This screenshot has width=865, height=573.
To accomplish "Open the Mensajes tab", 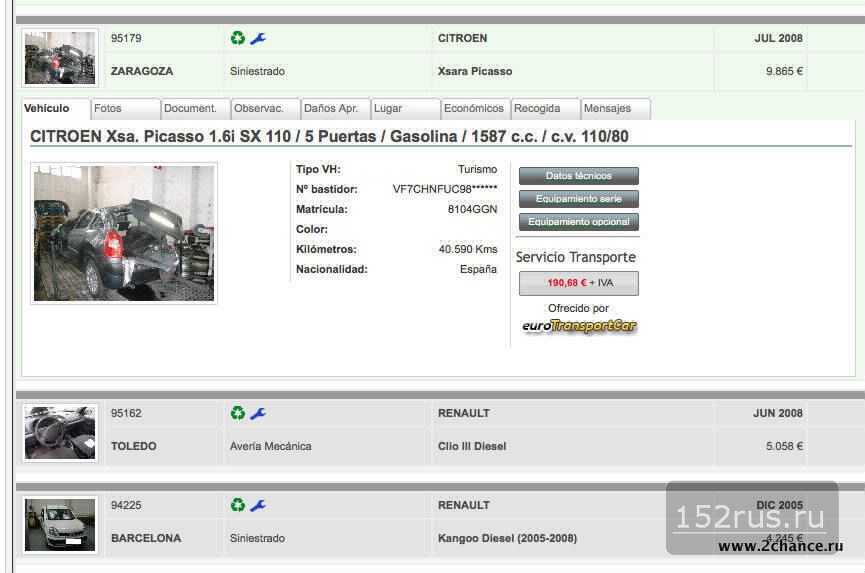I will coord(616,109).
